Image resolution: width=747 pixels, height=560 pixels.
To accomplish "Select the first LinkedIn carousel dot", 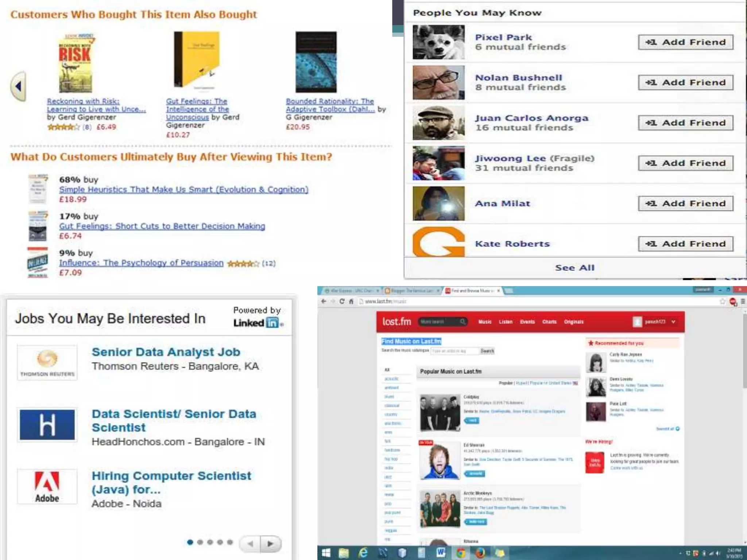I will click(190, 542).
